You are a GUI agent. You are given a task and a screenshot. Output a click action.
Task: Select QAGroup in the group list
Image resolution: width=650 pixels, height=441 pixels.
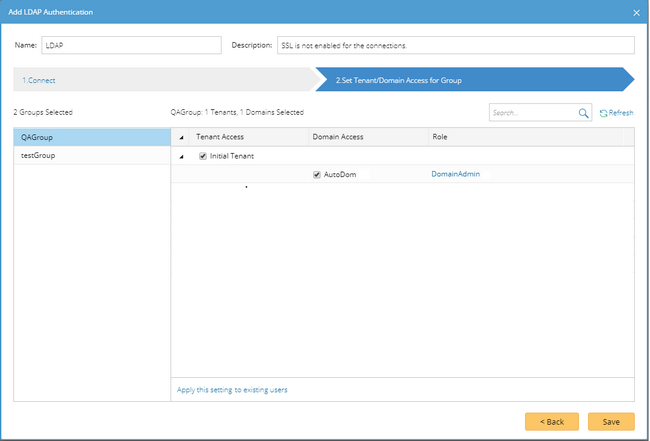92,137
